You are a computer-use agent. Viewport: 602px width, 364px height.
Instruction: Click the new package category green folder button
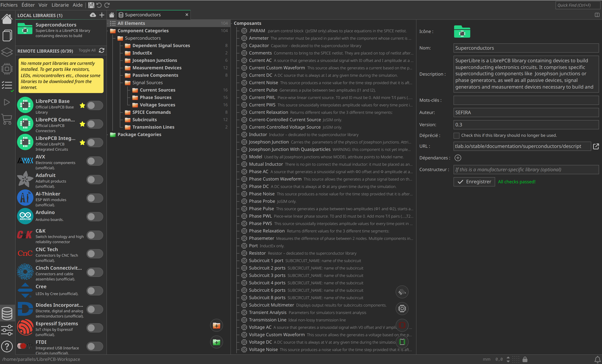pos(216,342)
